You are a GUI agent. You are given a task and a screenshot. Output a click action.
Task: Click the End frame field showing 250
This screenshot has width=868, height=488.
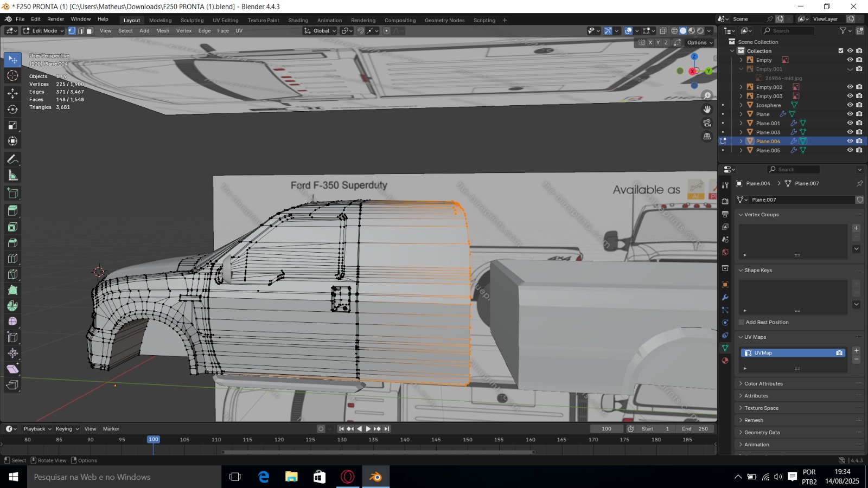(695, 429)
